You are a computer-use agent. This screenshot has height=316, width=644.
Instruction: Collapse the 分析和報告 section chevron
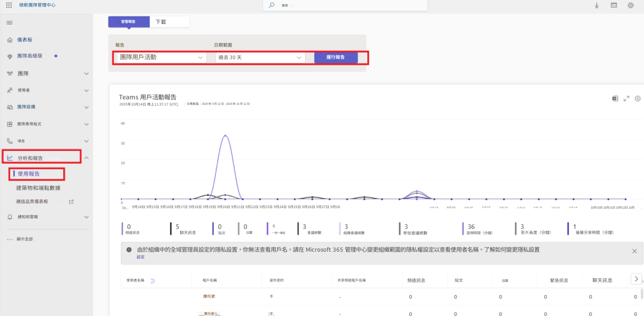point(87,158)
